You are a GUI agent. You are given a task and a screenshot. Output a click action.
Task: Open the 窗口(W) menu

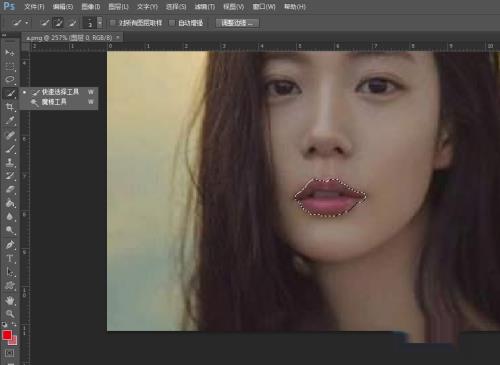[x=264, y=7]
